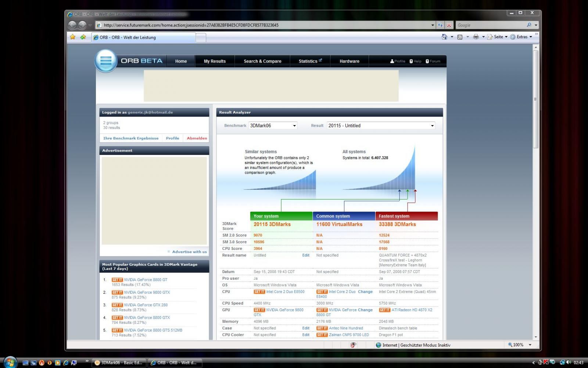Click the network connection tray icon
Screen dimensions: 588x368
562,362
